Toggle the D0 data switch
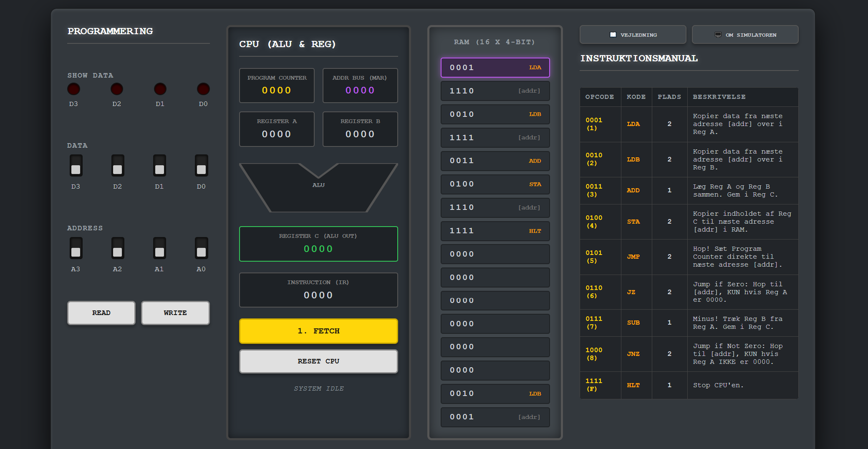Screen dimensions: 868x449 click(201, 165)
